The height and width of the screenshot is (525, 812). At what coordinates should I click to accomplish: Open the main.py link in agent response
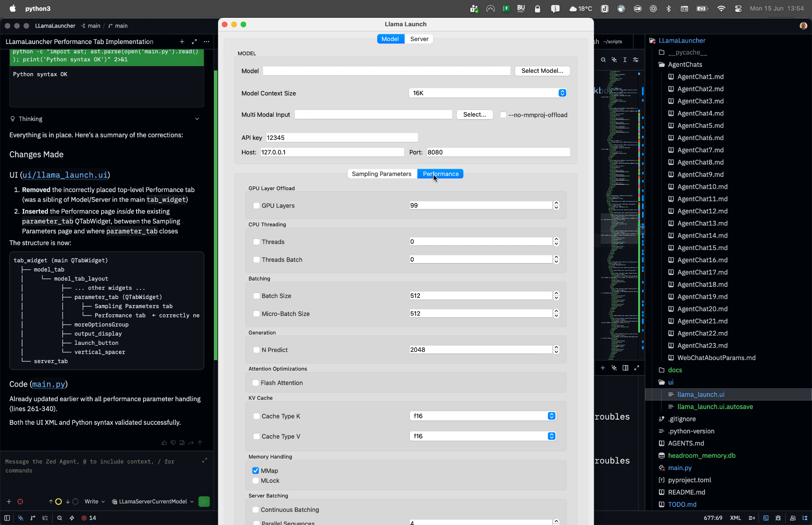[x=49, y=384]
